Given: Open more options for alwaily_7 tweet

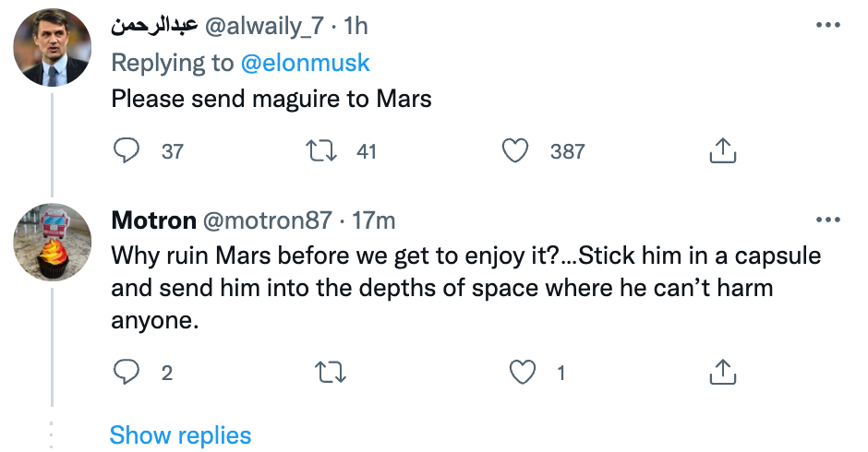Looking at the screenshot, I should click(827, 26).
